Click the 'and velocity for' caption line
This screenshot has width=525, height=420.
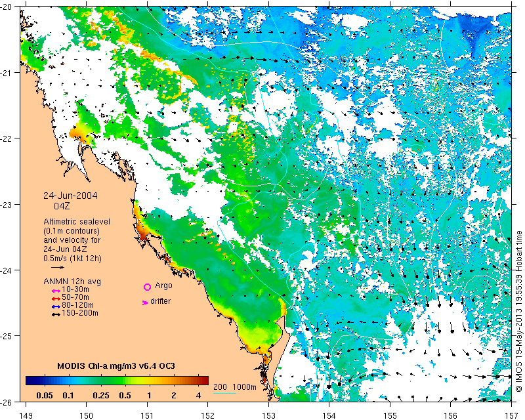tap(72, 240)
